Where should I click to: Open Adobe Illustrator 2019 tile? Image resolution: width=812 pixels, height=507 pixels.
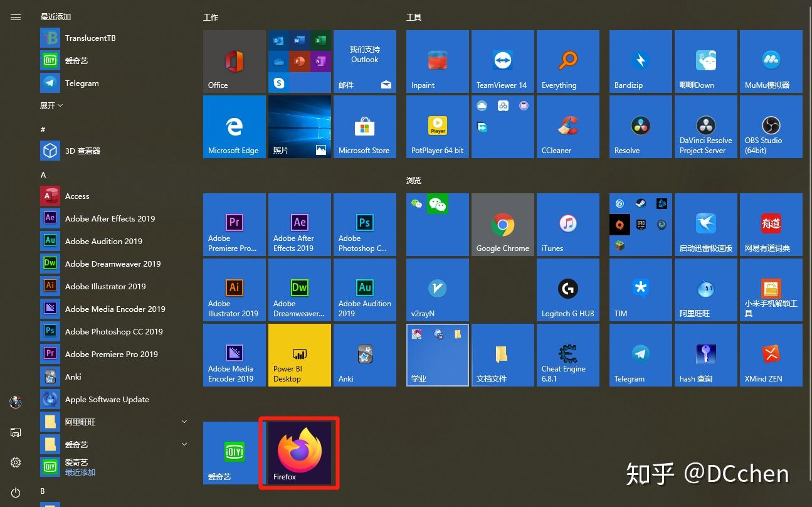(x=235, y=290)
